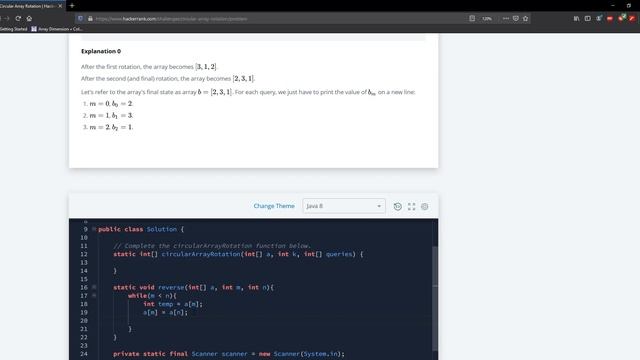Click the site security padlock icon
The image size is (640, 360).
pos(90,18)
